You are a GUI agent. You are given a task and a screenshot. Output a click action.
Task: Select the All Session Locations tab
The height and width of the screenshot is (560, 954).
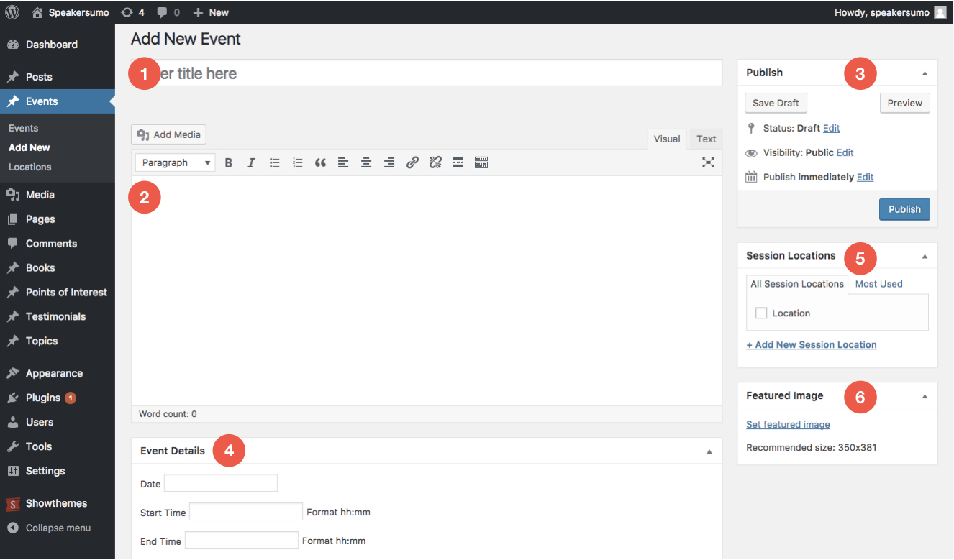[797, 284]
